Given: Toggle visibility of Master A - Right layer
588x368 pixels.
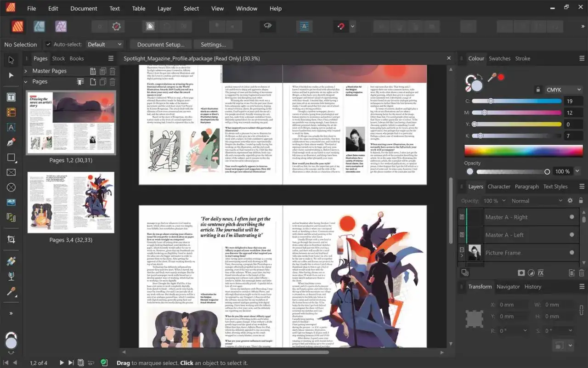Looking at the screenshot, I should click(572, 217).
